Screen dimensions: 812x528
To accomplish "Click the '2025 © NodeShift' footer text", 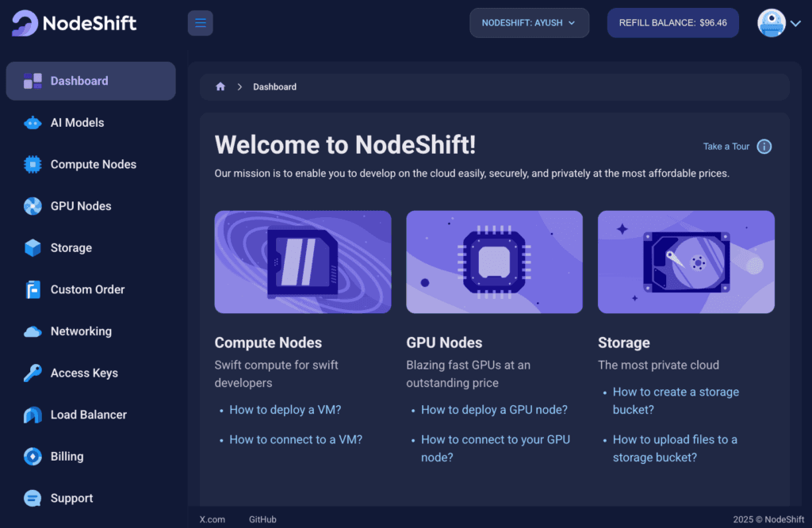I will pyautogui.click(x=768, y=519).
